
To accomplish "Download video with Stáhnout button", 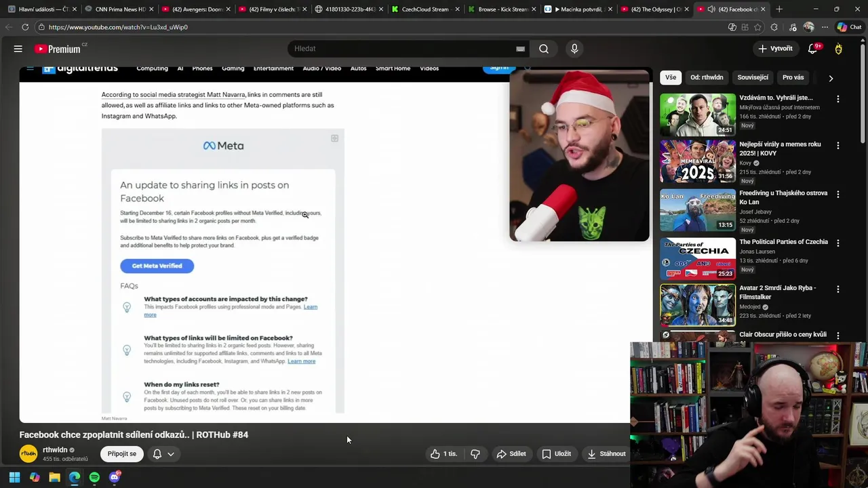I will coord(606,454).
